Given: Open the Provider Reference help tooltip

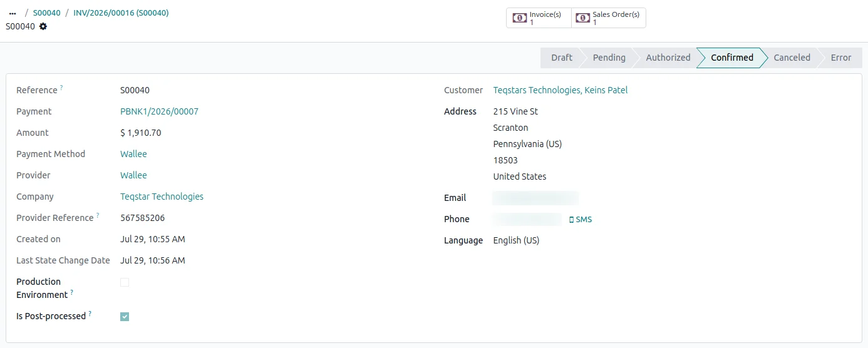Looking at the screenshot, I should [x=98, y=216].
